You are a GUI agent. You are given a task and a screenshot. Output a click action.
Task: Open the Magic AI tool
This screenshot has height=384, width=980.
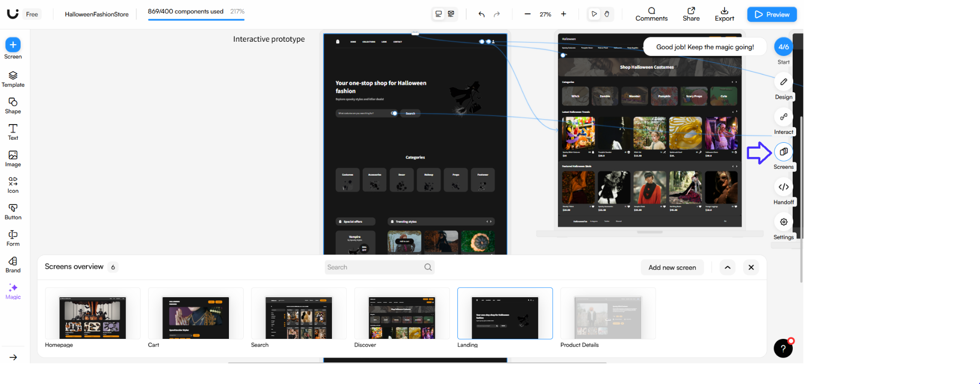[13, 291]
